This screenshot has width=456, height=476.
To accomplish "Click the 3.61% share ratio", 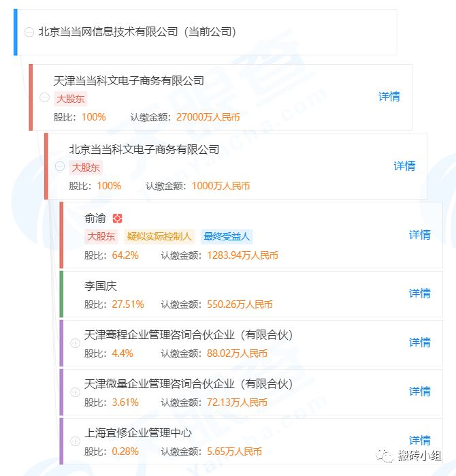I will point(125,402).
